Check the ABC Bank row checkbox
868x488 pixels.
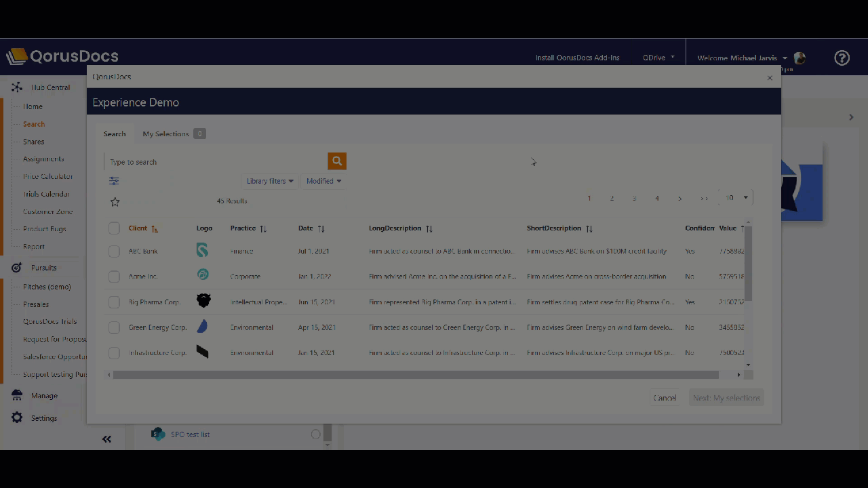pyautogui.click(x=114, y=251)
